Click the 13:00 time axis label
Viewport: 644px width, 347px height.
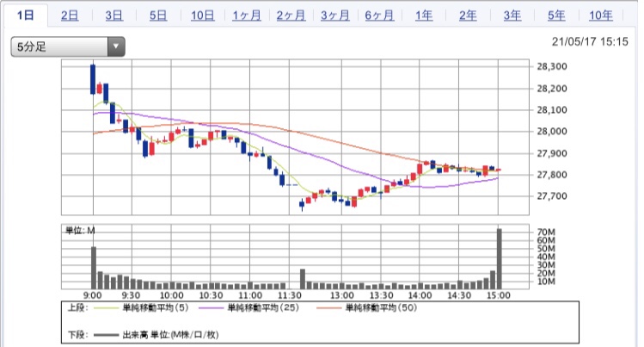pyautogui.click(x=342, y=295)
